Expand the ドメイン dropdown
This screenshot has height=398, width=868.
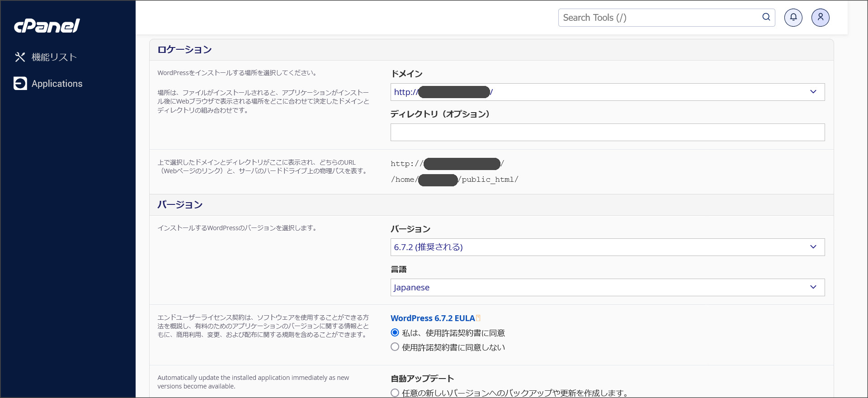[x=607, y=92]
